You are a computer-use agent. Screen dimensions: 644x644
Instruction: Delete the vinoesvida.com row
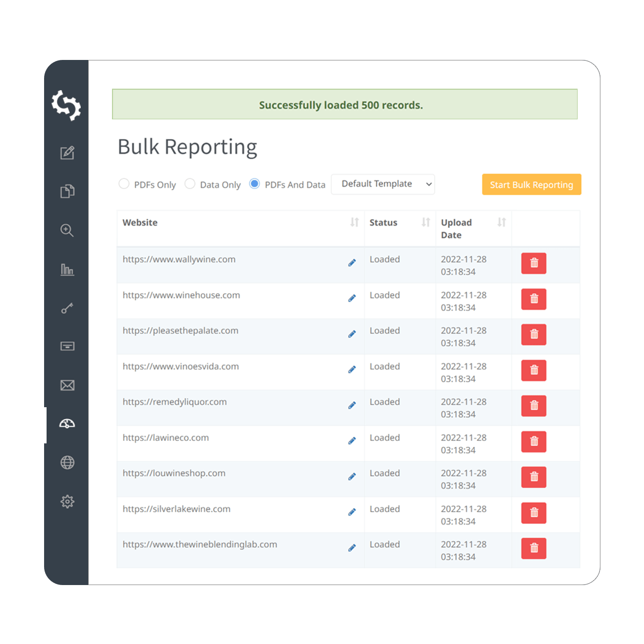534,370
